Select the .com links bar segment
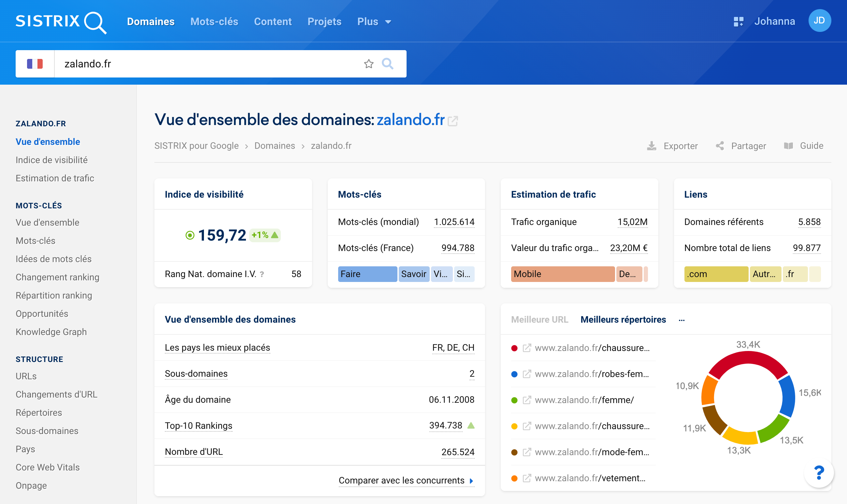Viewport: 847px width, 504px height. click(716, 274)
